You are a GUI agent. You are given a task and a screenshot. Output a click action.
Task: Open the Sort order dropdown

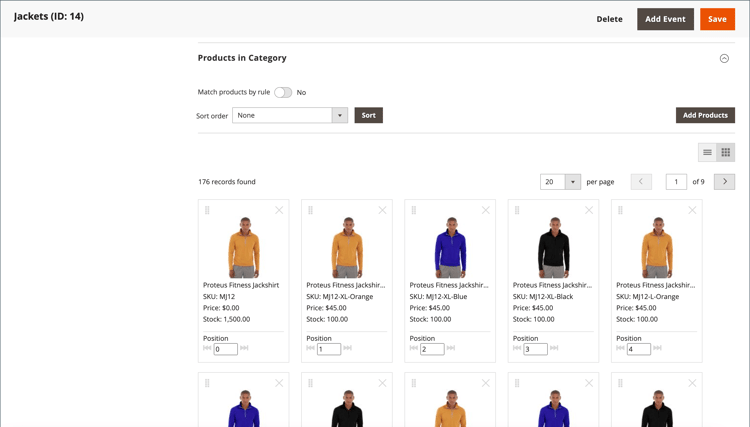point(290,115)
